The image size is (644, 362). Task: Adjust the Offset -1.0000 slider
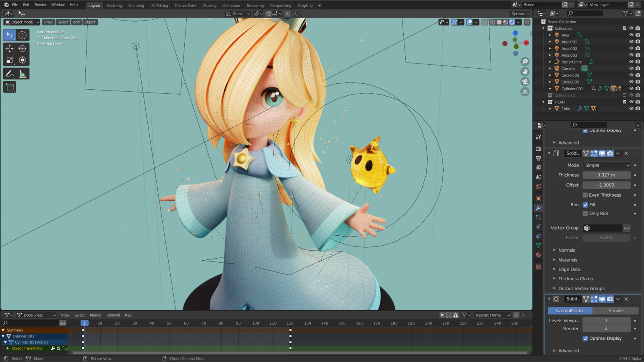point(607,185)
